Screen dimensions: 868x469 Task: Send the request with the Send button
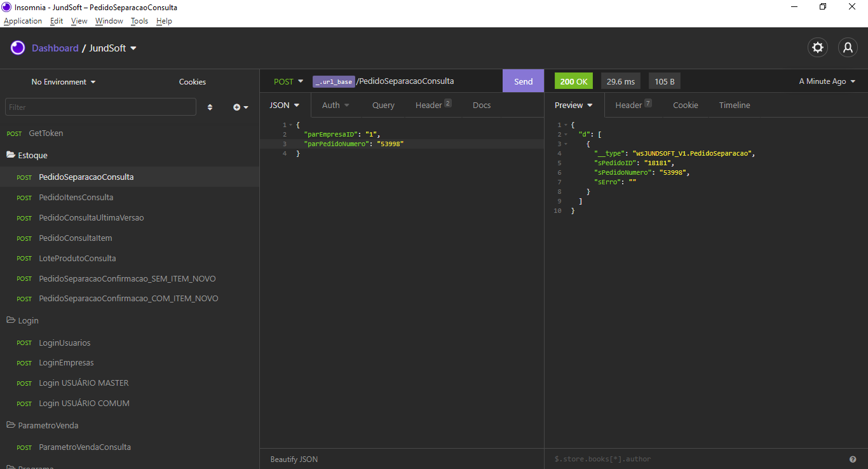[x=524, y=81]
